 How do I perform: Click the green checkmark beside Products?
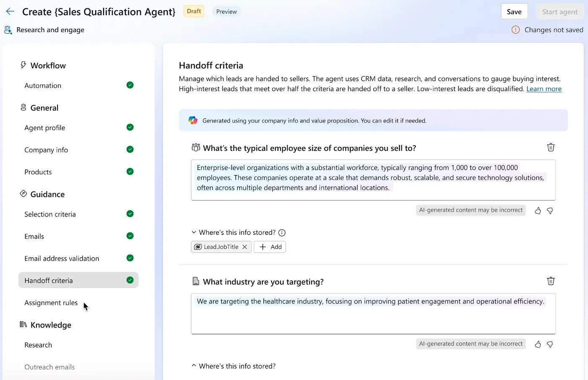point(130,171)
